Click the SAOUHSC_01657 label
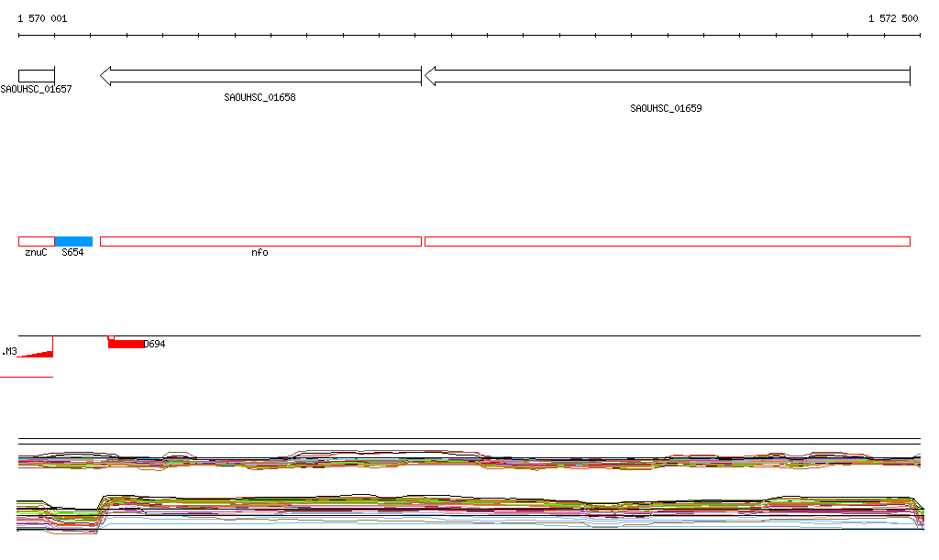Image resolution: width=939 pixels, height=560 pixels. [36, 89]
